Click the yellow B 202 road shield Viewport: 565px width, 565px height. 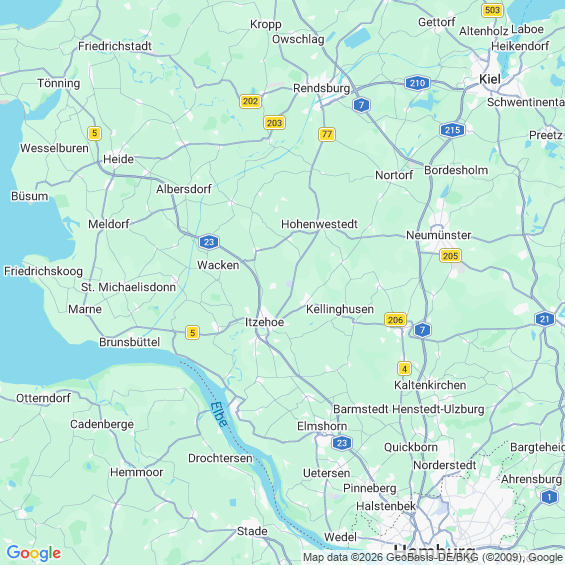tap(250, 101)
